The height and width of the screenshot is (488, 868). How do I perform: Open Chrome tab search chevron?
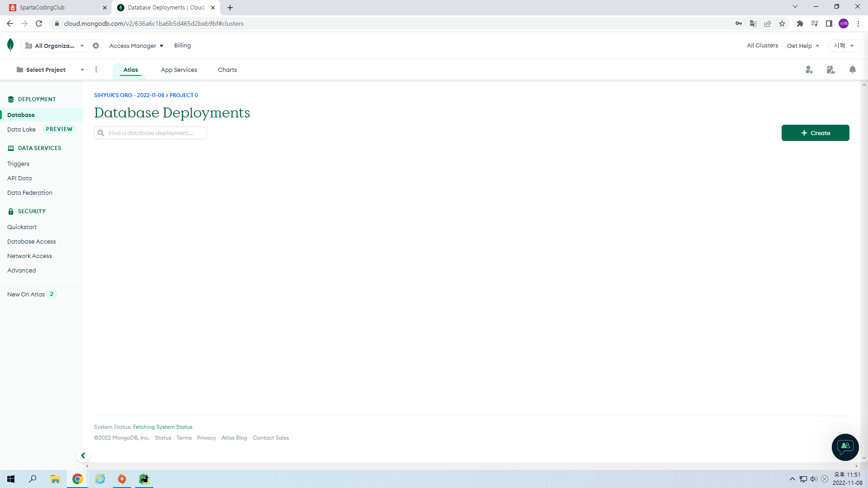(795, 6)
